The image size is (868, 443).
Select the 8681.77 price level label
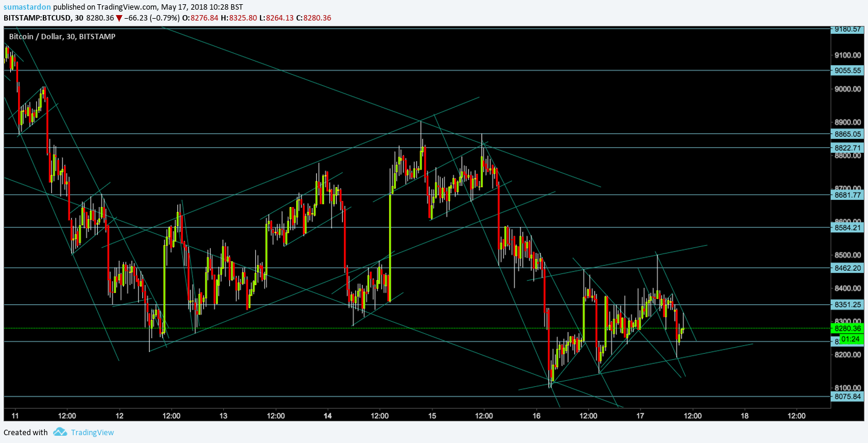click(847, 194)
